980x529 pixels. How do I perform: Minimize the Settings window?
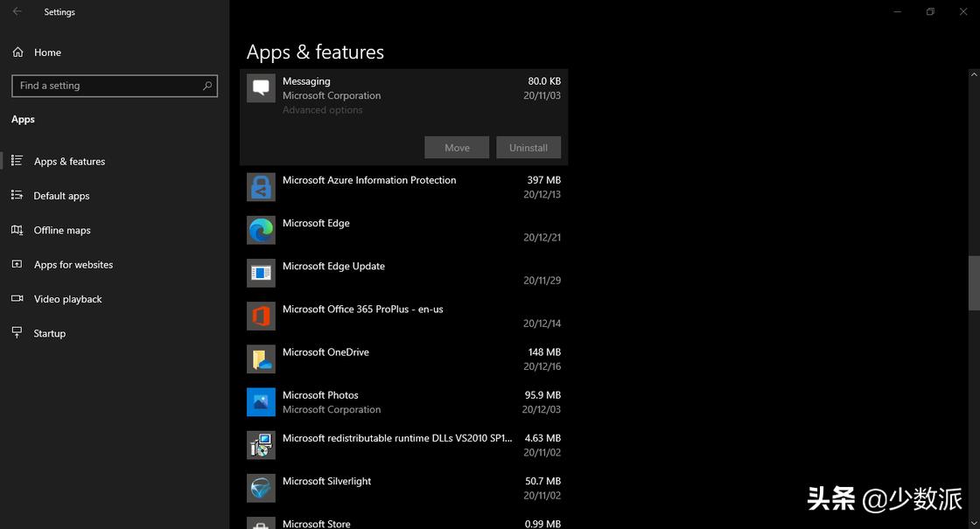[897, 11]
